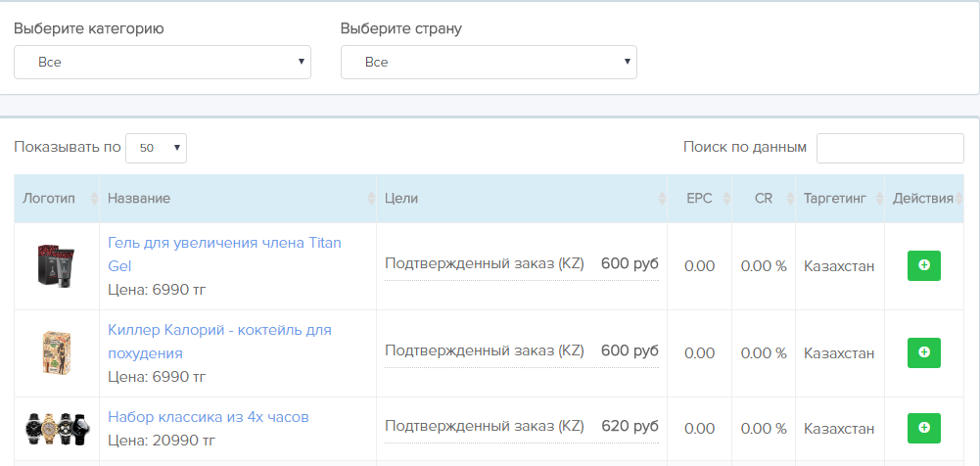This screenshot has width=980, height=466.
Task: Open the Гель для увеличения члена Titan Gel link
Action: click(225, 255)
